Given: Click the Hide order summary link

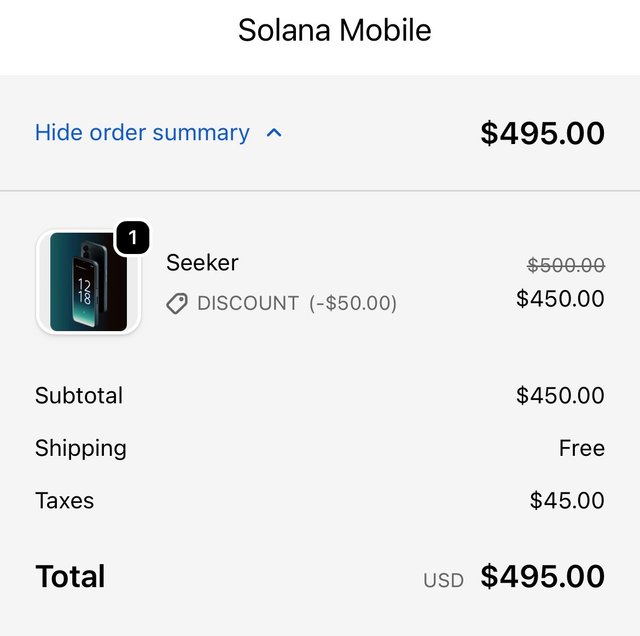Looking at the screenshot, I should [142, 133].
